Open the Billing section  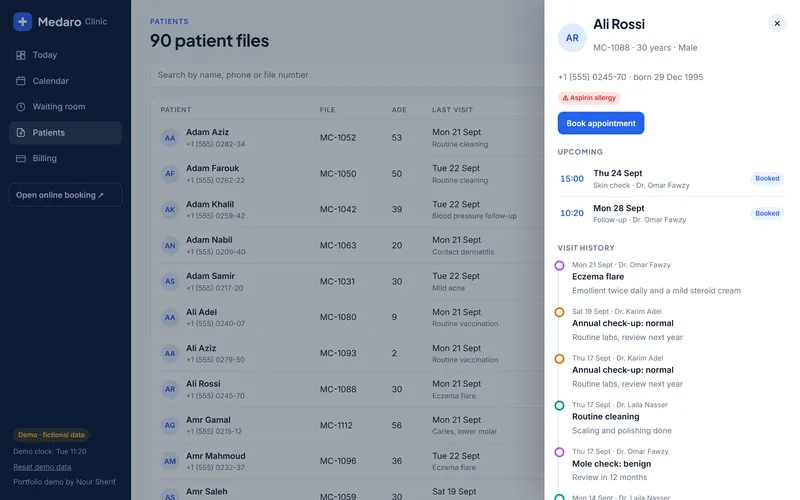pos(65,158)
